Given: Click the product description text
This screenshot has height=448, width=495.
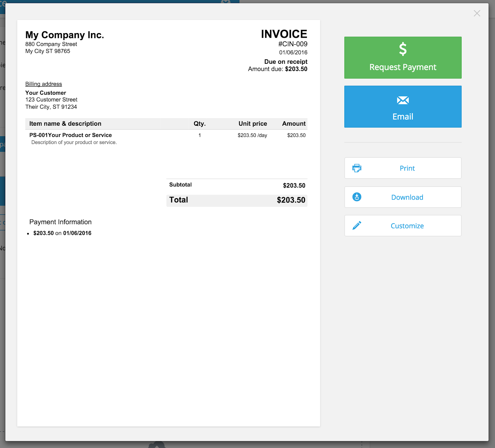Looking at the screenshot, I should click(x=74, y=142).
